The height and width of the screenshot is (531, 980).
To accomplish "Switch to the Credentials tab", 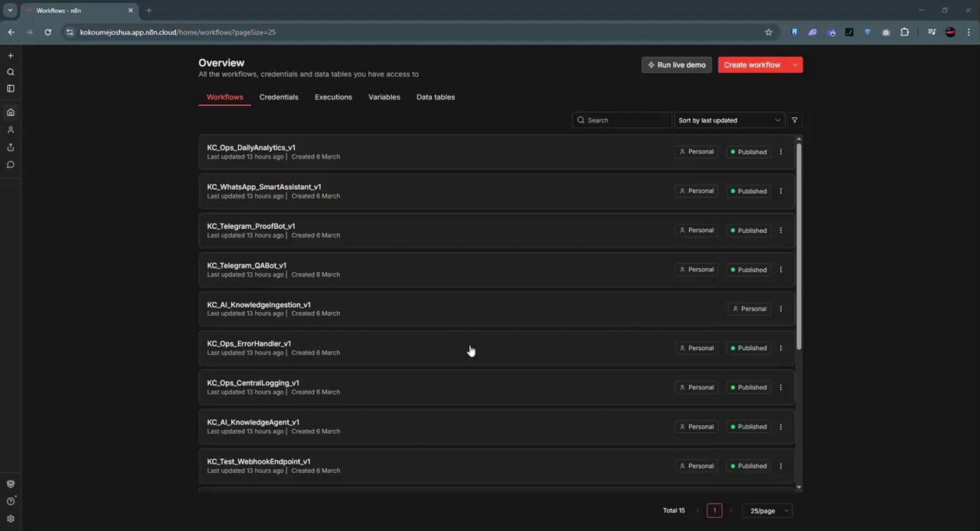I will click(279, 97).
